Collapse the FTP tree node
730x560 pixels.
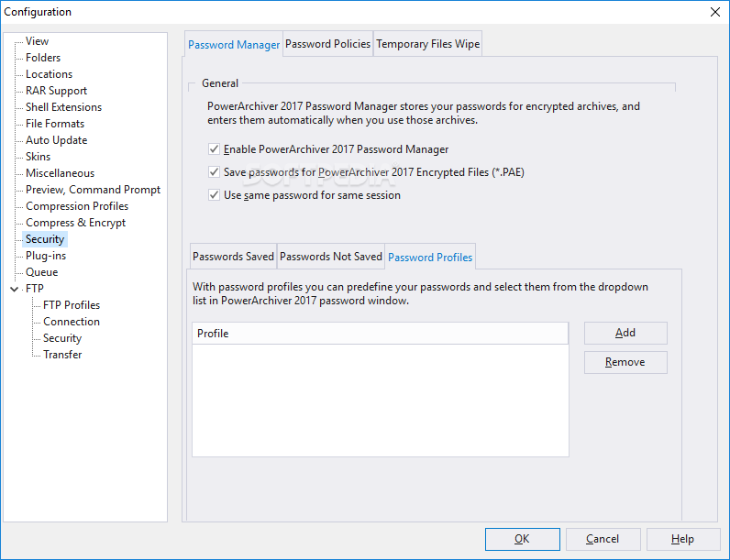15,290
